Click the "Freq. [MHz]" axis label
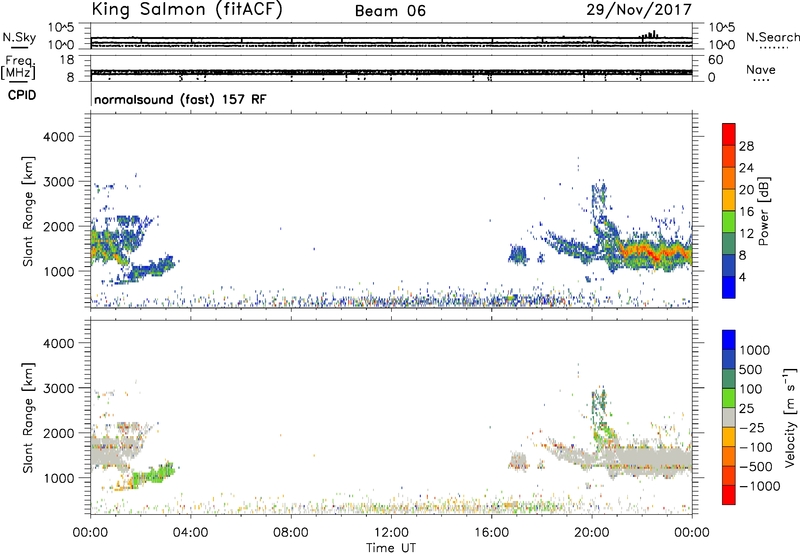The height and width of the screenshot is (554, 800). coord(18,67)
